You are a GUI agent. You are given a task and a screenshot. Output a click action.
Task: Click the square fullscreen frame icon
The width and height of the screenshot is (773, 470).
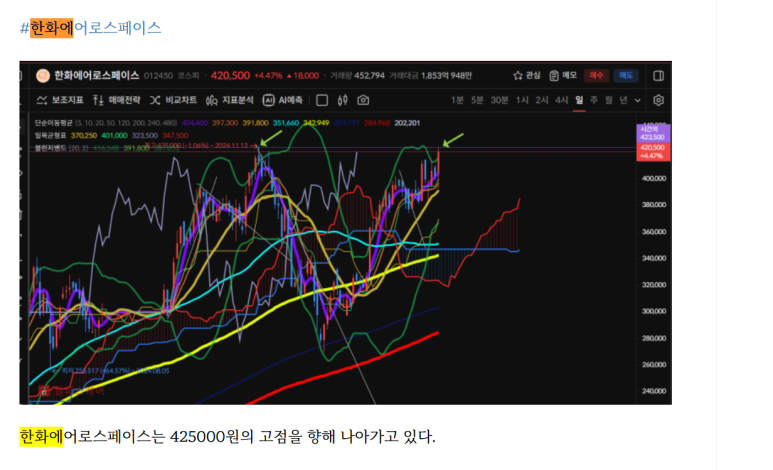(x=322, y=100)
